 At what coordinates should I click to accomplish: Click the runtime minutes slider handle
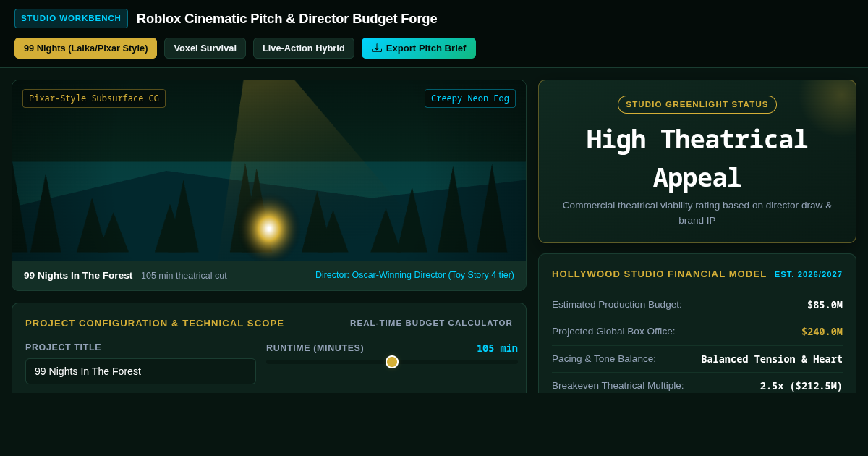coord(392,362)
